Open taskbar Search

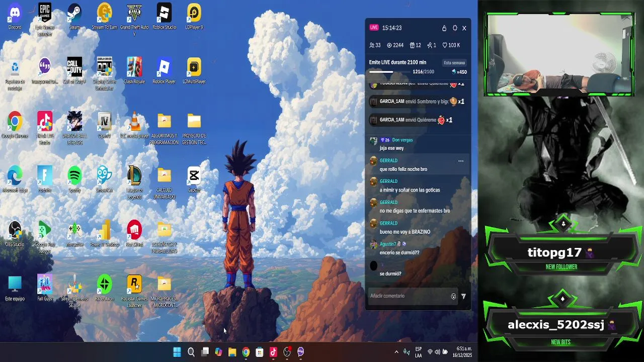click(x=191, y=352)
